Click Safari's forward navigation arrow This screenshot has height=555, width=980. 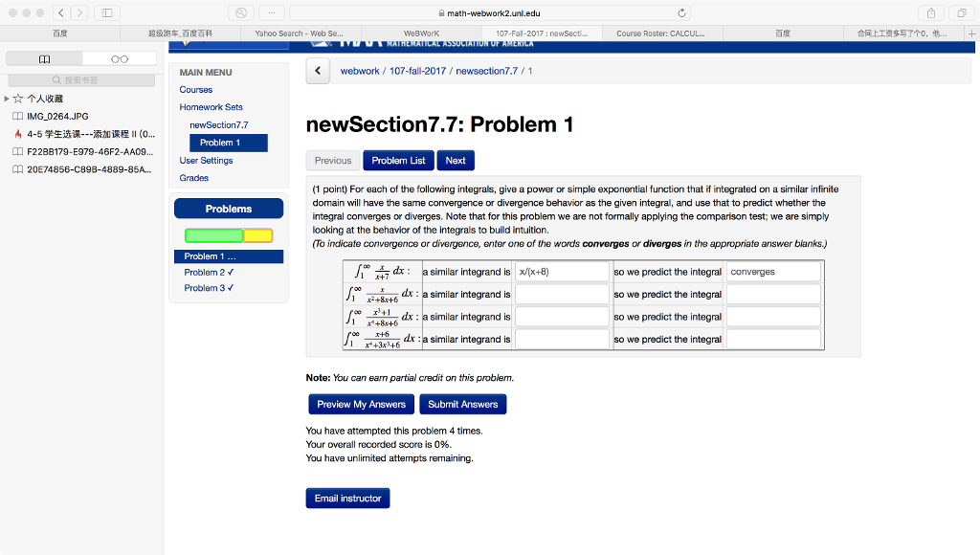click(x=80, y=12)
